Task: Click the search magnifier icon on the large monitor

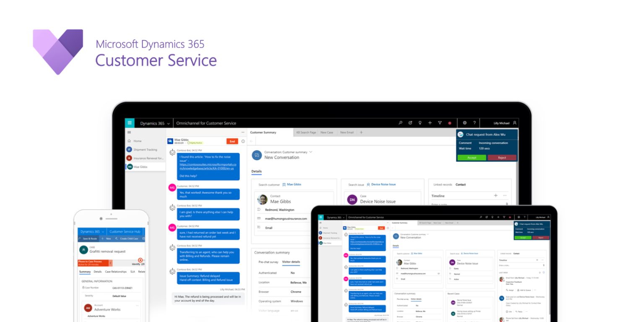Action: [400, 123]
